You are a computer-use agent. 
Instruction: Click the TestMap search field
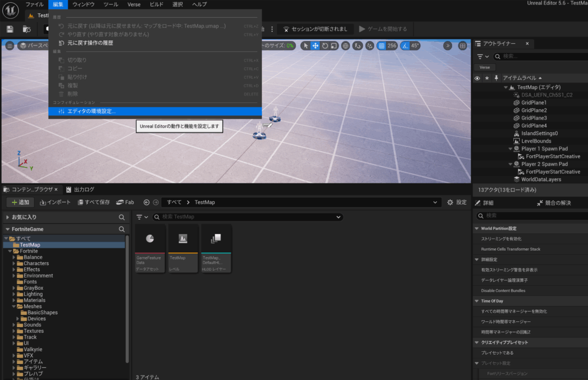point(247,217)
